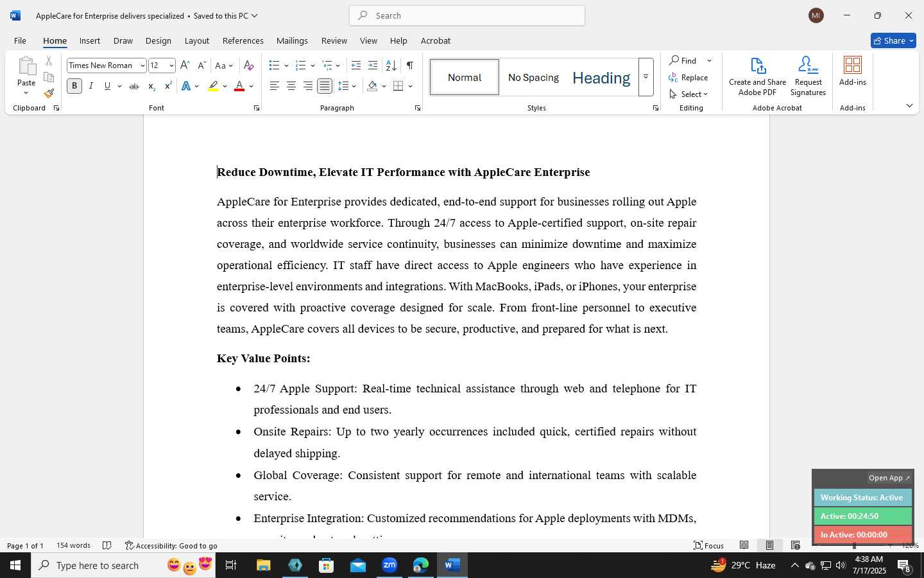Screen dimensions: 924x578
Task: Click the numbered list icon
Action: [x=300, y=66]
